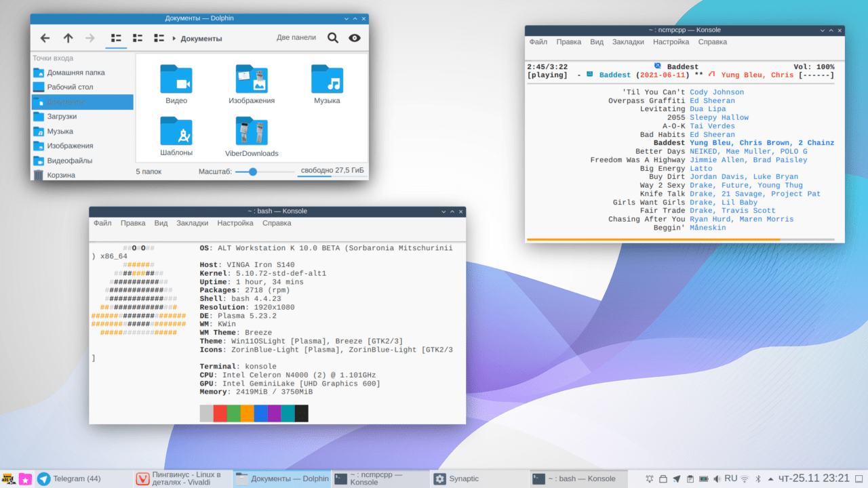Toggle split view with Две панели
868x488 pixels.
click(x=296, y=38)
